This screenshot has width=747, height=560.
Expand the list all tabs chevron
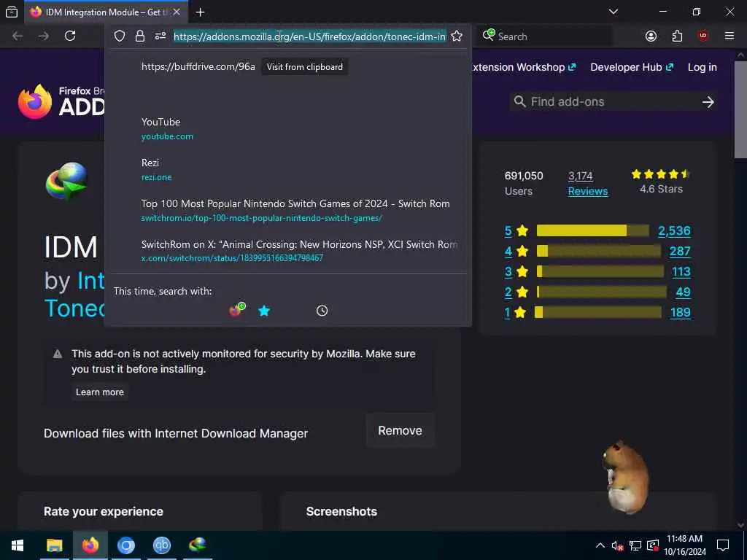pos(613,12)
